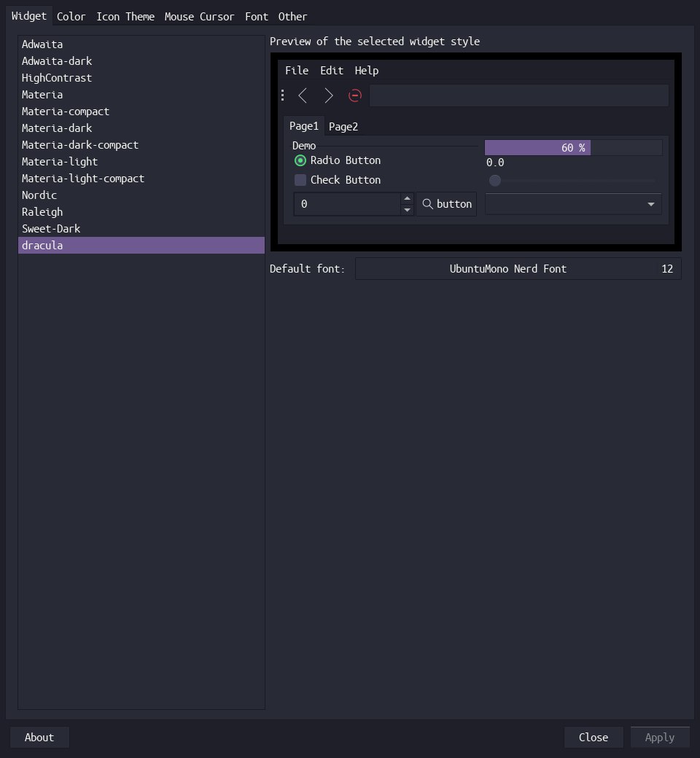Click the About button
Screen dimensions: 700x758
tap(39, 737)
